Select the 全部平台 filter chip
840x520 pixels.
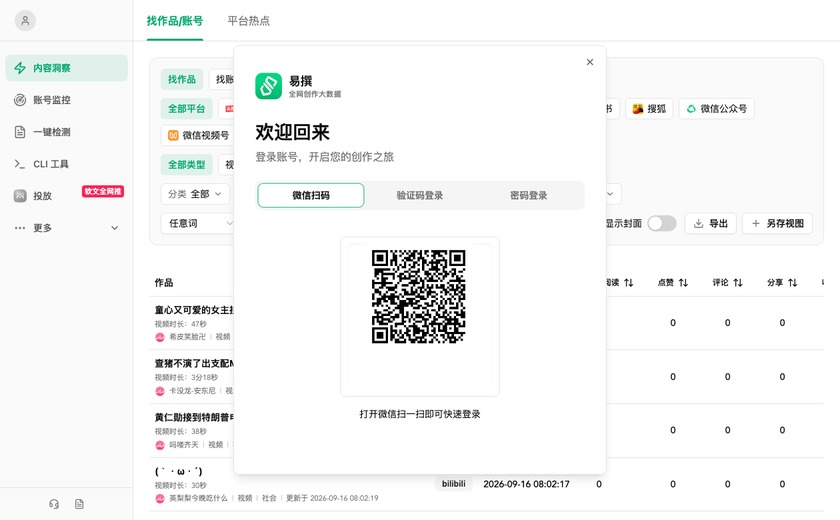click(x=186, y=109)
